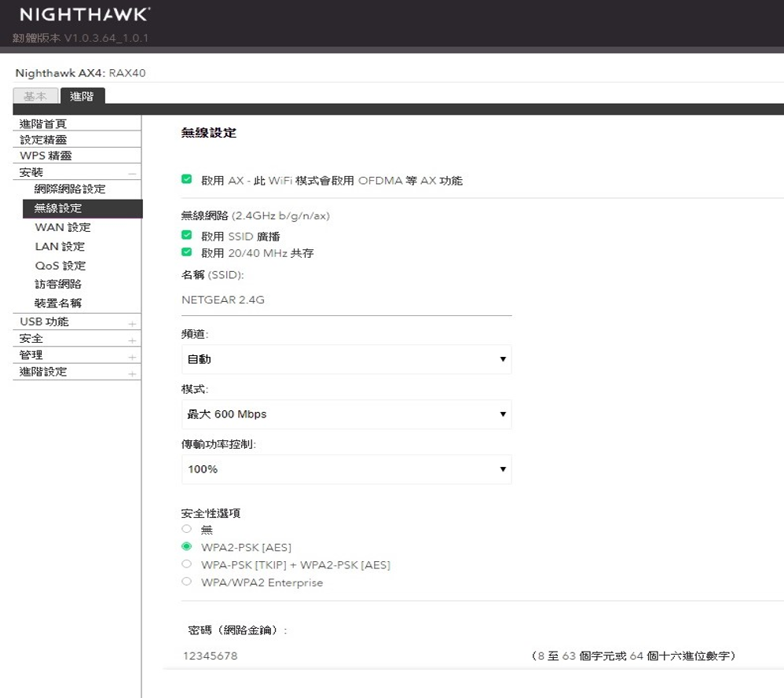The height and width of the screenshot is (698, 784).
Task: Open the 模式 dropdown
Action: [346, 414]
